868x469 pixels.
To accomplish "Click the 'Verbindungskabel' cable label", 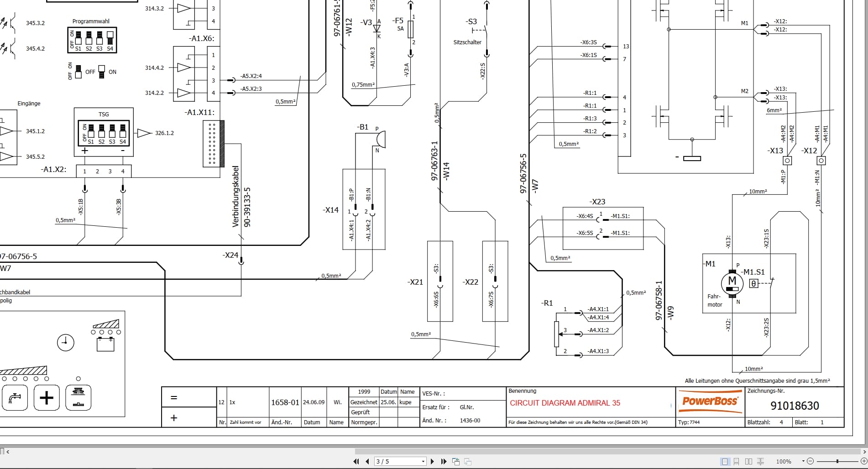I will tap(235, 197).
